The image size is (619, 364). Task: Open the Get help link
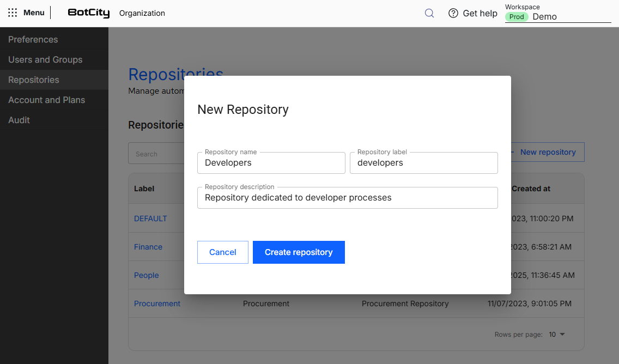click(480, 13)
